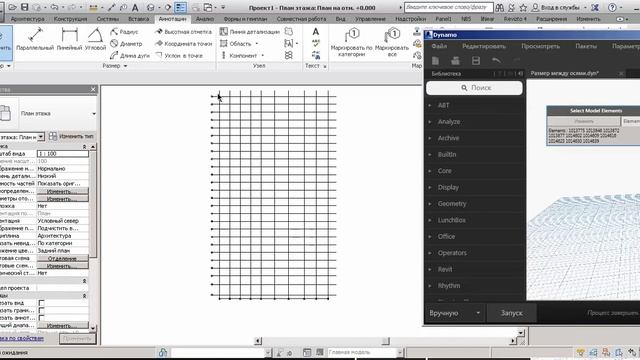Open the properties help link at panel bottom
Screen dimensions: 640x360
22,338
